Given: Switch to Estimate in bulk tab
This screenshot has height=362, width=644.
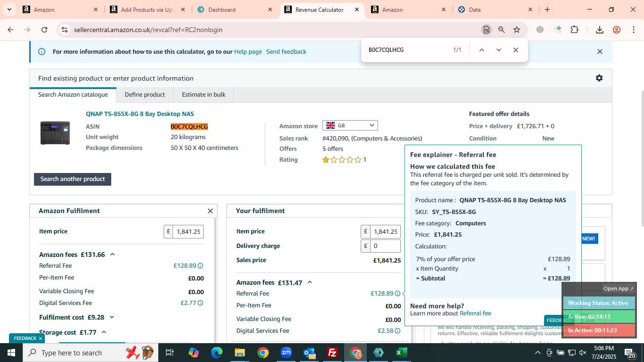Looking at the screenshot, I should pos(204,95).
